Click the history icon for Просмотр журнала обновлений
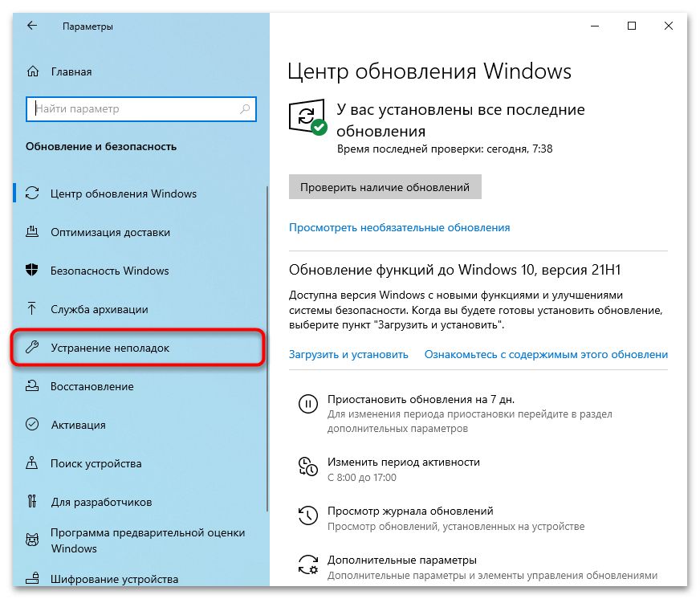Screen dimensions: 700x599 [x=308, y=515]
